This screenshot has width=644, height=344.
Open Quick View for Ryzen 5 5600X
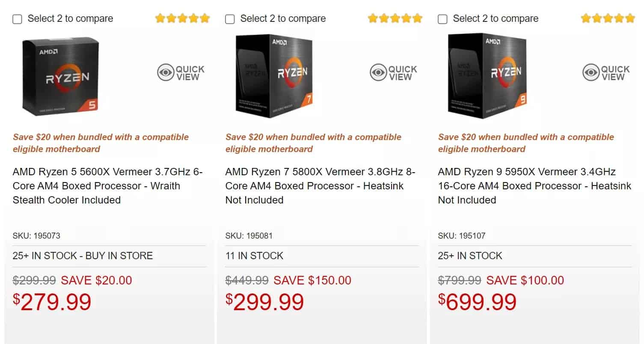(181, 73)
